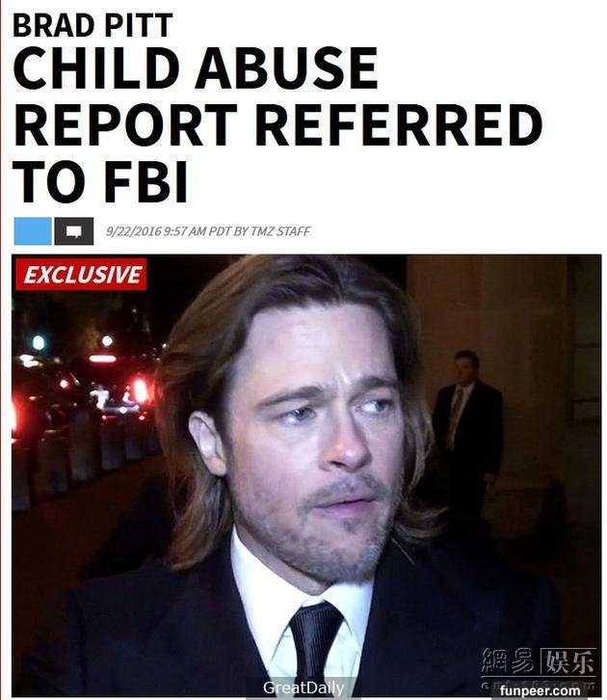Screen dimensions: 607x700
Task: Click the BRAD PITT kicker text
Action: coord(92,25)
